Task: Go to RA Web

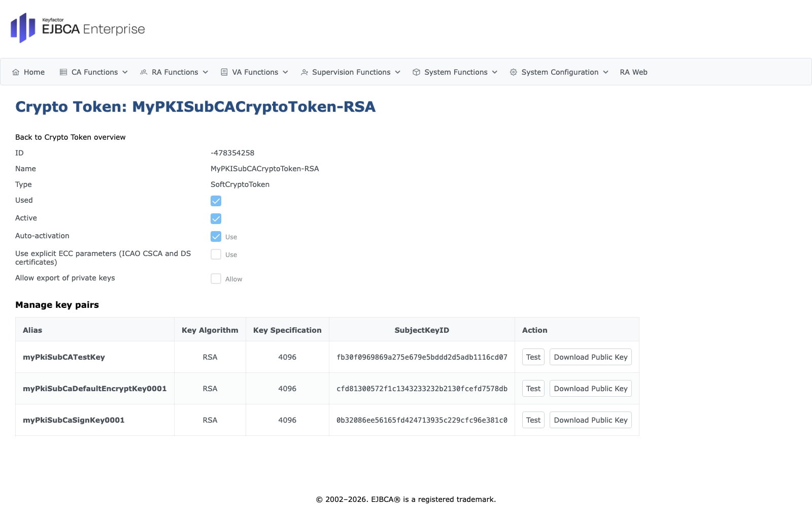Action: coord(633,72)
